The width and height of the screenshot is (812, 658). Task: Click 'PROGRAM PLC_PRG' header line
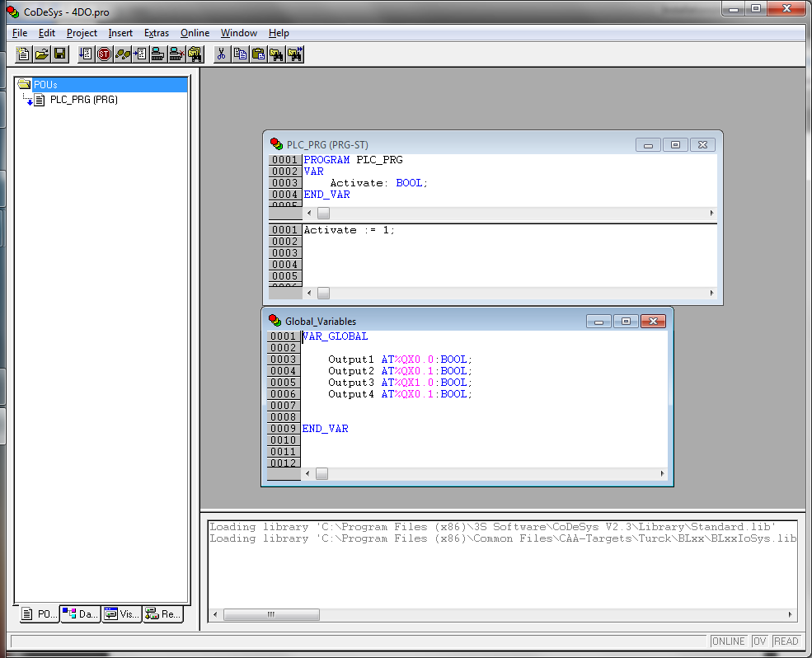coord(353,160)
